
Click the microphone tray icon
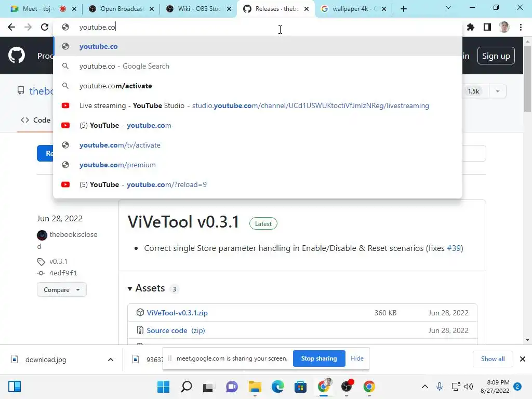coord(440,387)
